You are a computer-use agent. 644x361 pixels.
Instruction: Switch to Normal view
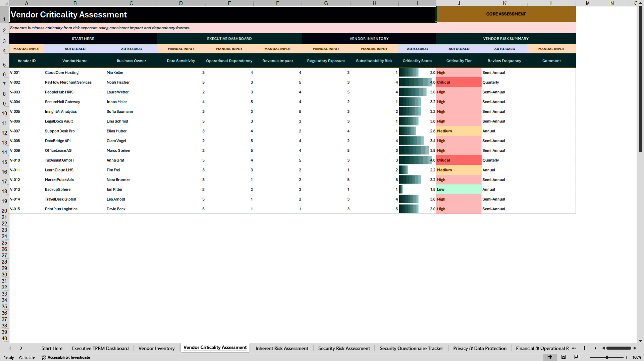tap(550, 357)
